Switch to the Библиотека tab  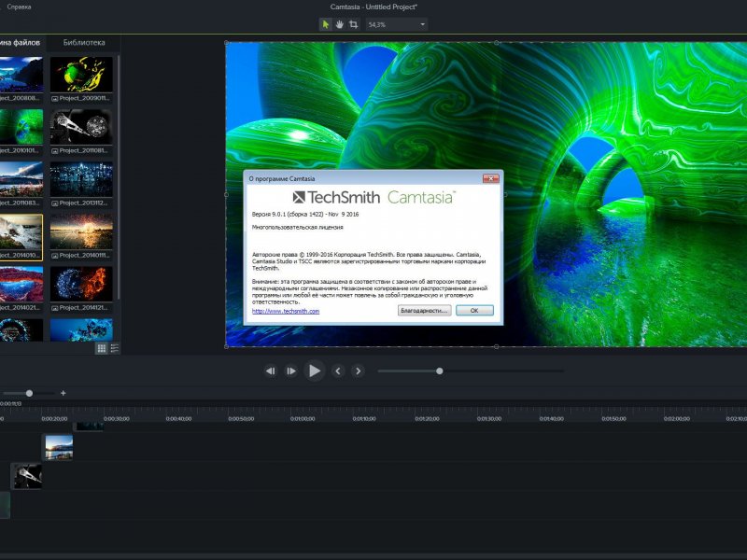click(84, 42)
